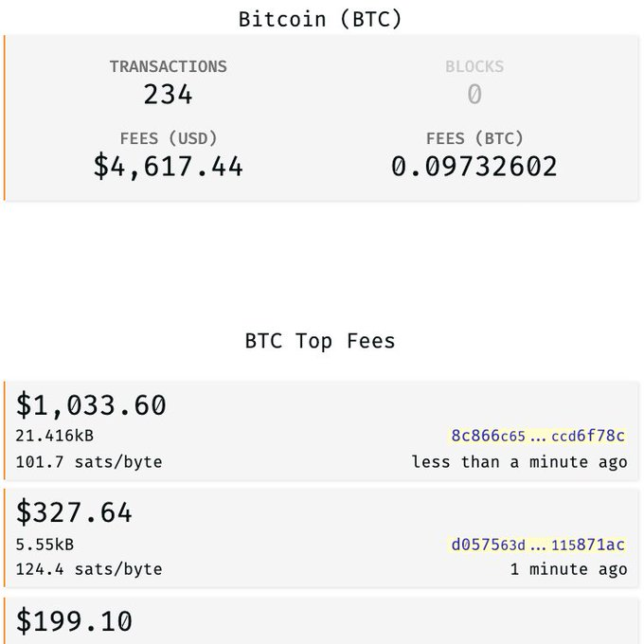Select the BLOCKS count 0
The width and height of the screenshot is (644, 644).
click(474, 95)
